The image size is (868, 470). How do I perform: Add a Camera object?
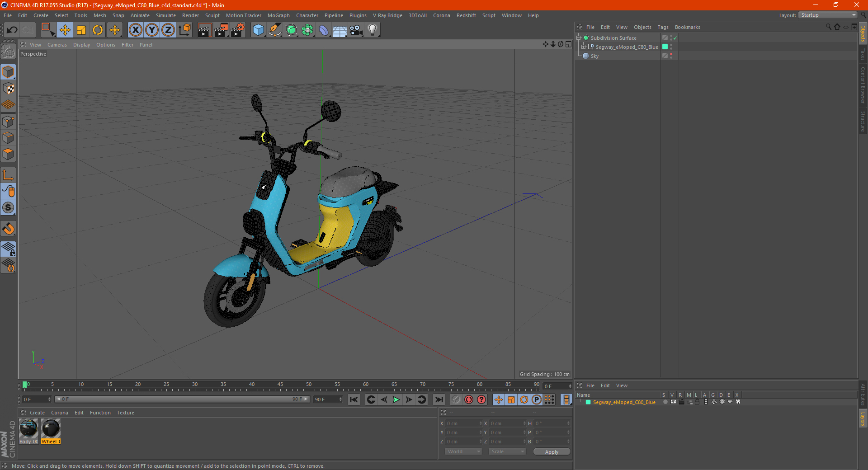point(356,30)
